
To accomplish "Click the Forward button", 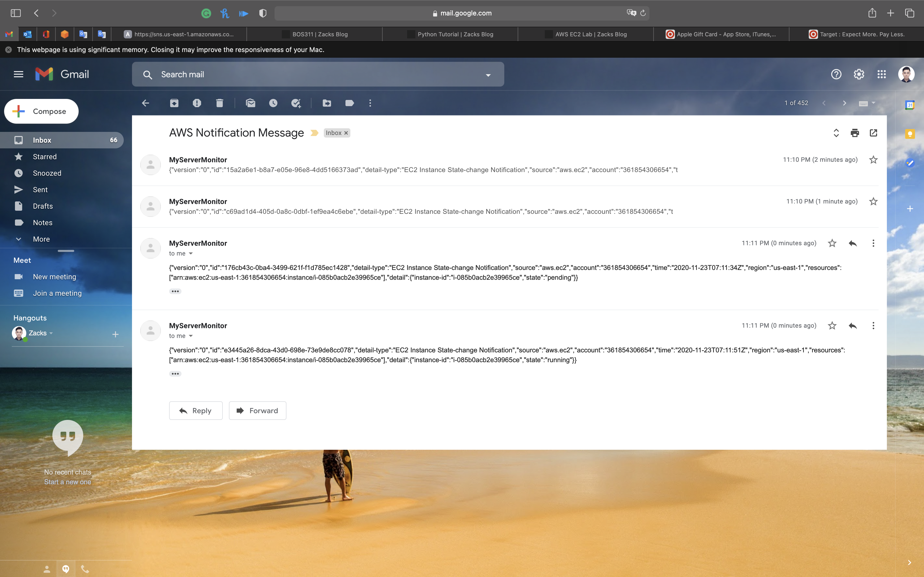I will coord(257,411).
